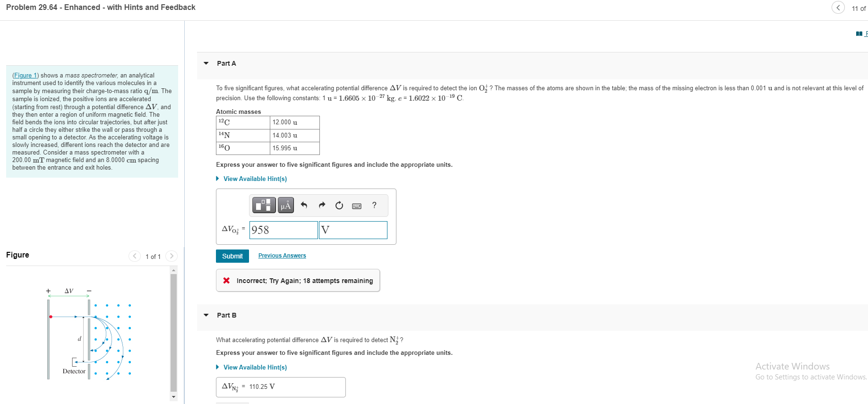Click the Part B answer 110.25 V
The height and width of the screenshot is (404, 868).
click(281, 387)
